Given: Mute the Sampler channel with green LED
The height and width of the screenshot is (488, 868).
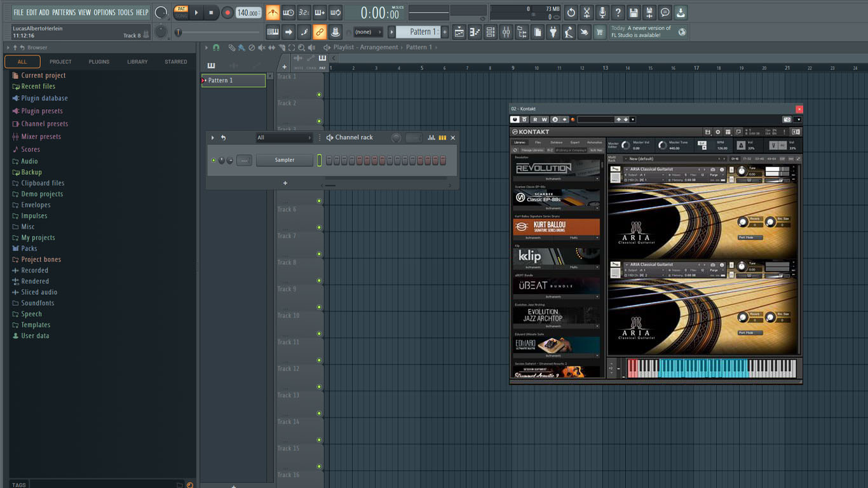Looking at the screenshot, I should (214, 160).
